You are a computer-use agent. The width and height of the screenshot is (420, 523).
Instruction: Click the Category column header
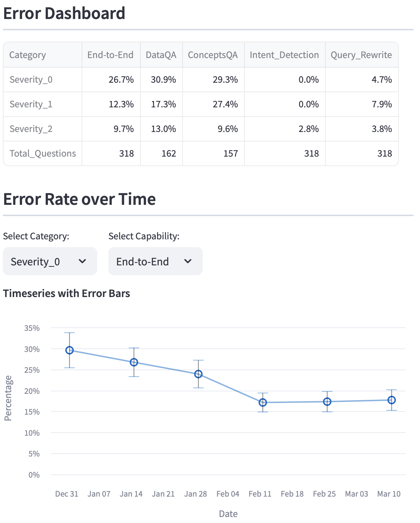(27, 55)
